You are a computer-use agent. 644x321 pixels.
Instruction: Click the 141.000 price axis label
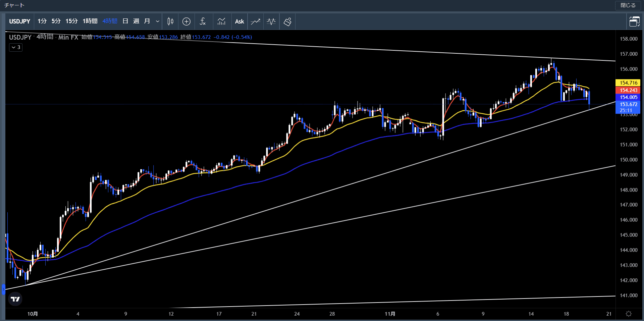629,296
